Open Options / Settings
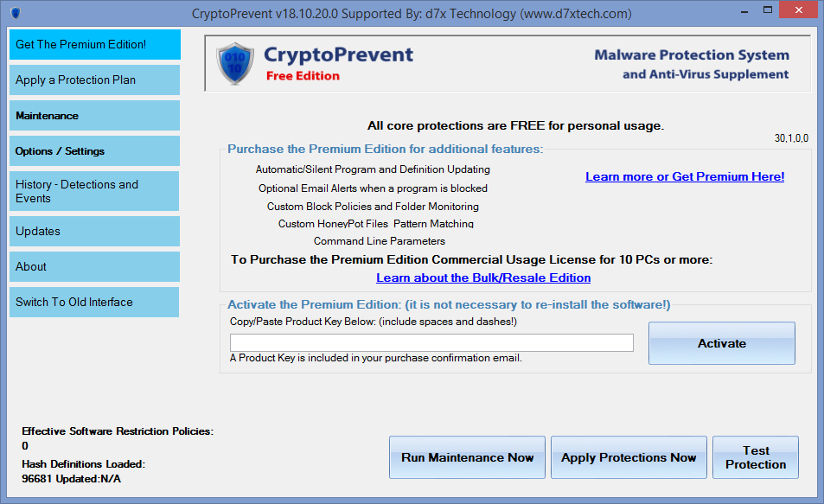The image size is (824, 504). click(x=94, y=150)
